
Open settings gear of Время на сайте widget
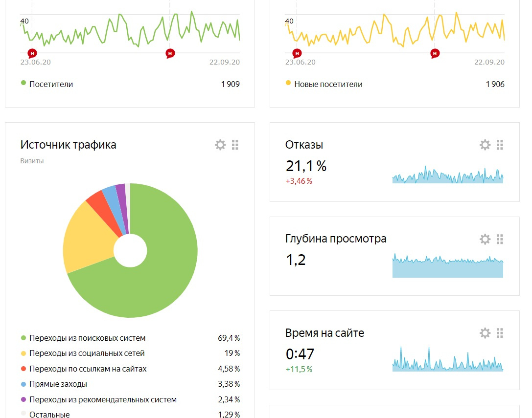click(x=485, y=333)
